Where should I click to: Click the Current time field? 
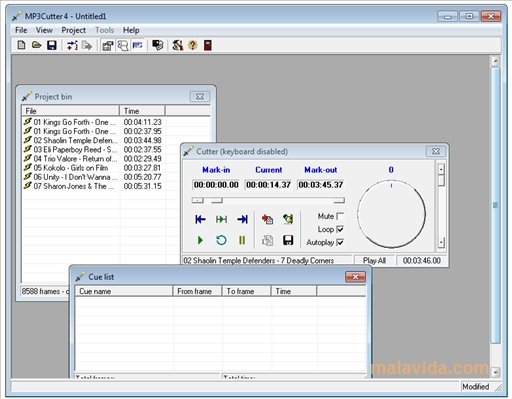click(x=268, y=185)
